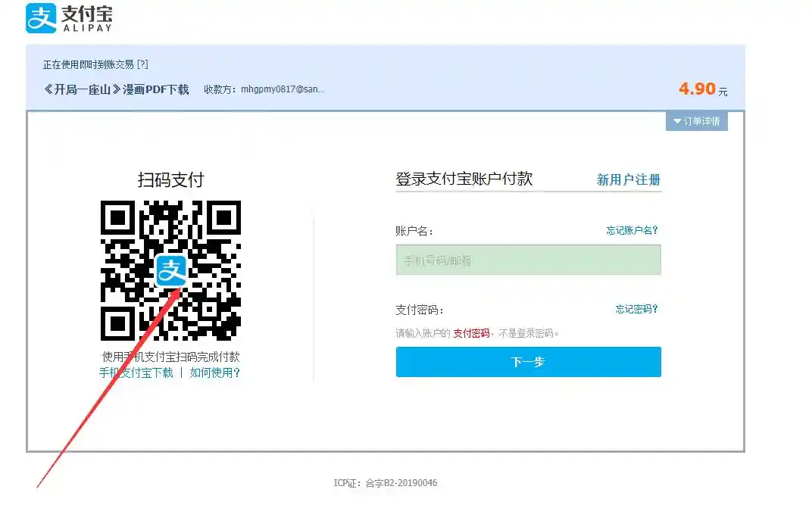Screen dimensions: 812x505
Task: Click the 4.90 元 amount
Action: [703, 89]
